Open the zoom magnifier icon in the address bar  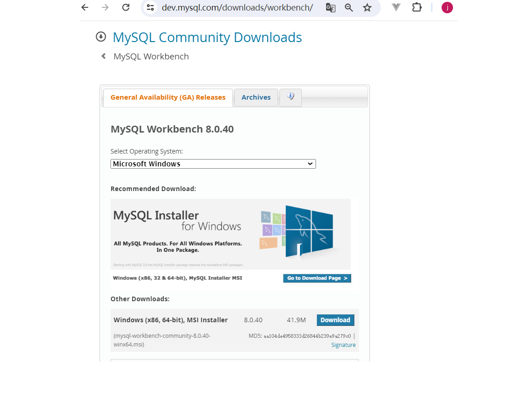(349, 7)
